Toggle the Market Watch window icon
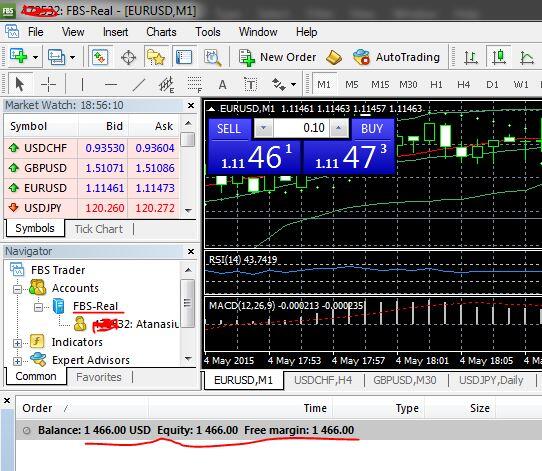The width and height of the screenshot is (542, 471). pyautogui.click(x=100, y=57)
